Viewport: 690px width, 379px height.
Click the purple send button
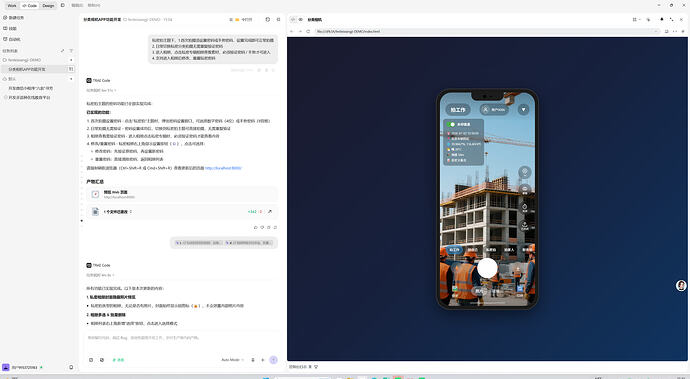(273, 360)
